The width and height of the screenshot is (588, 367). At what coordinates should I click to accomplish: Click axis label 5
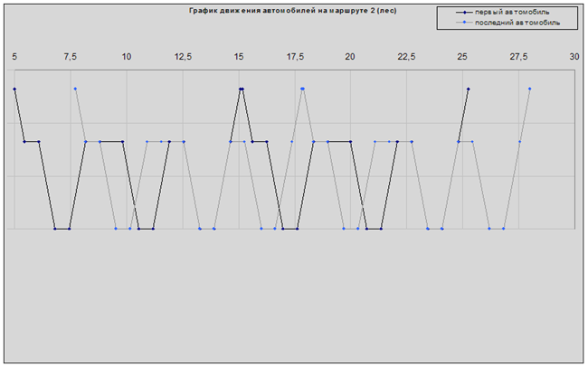pos(14,56)
